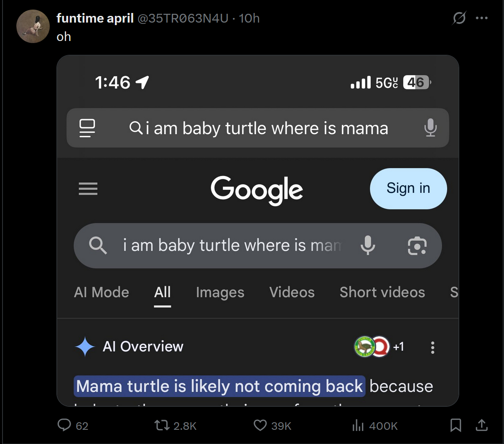Click the Google Sign in button
Screen dimensions: 504x444
pos(408,189)
